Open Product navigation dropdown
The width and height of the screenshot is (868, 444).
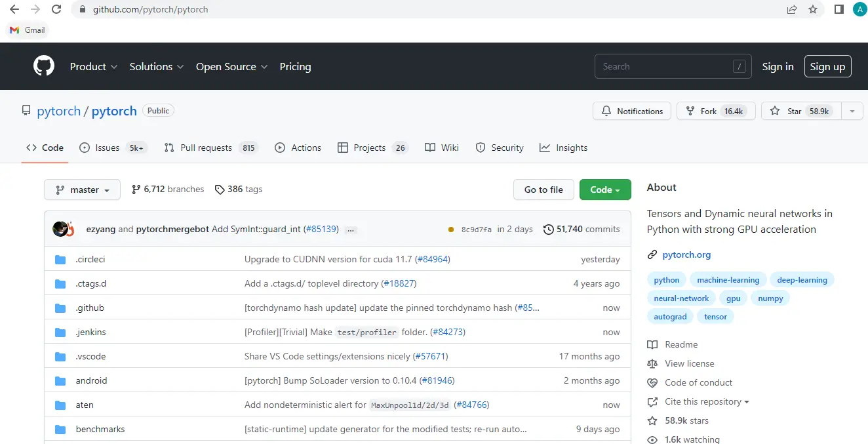(x=94, y=66)
